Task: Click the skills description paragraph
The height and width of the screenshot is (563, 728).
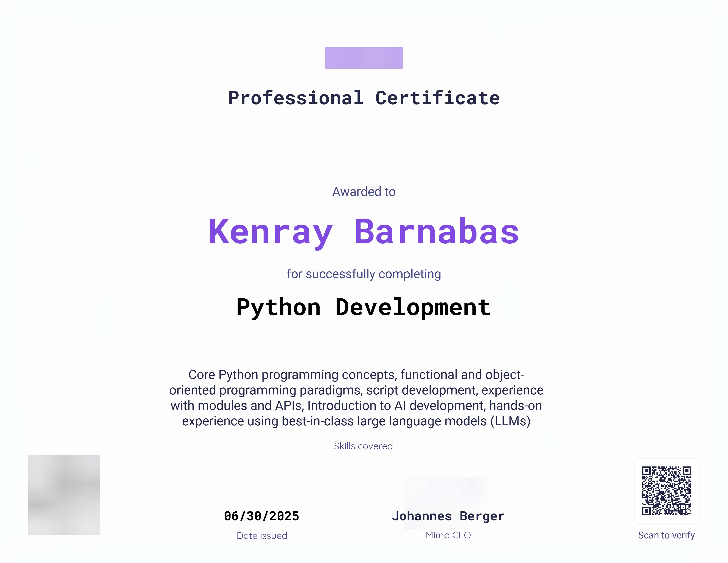Action: tap(356, 398)
